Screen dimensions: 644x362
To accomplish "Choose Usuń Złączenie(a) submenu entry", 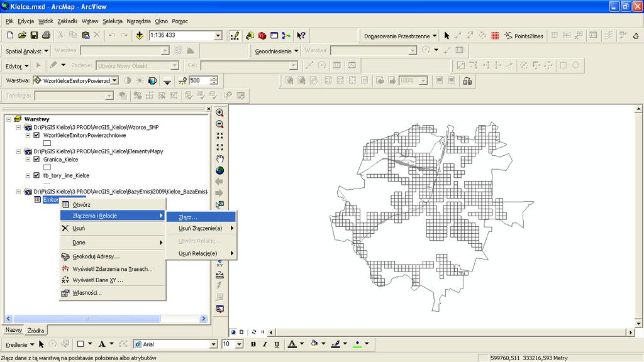I will click(201, 228).
